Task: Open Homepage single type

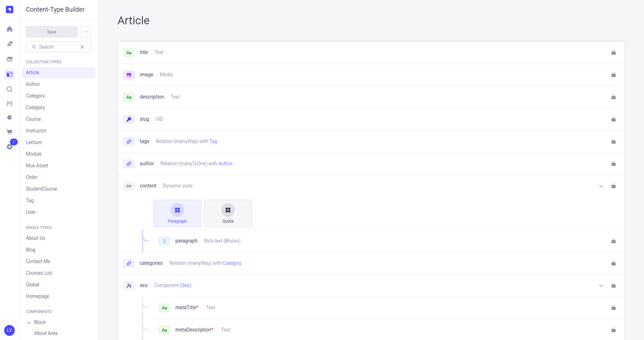Action: coord(37,296)
